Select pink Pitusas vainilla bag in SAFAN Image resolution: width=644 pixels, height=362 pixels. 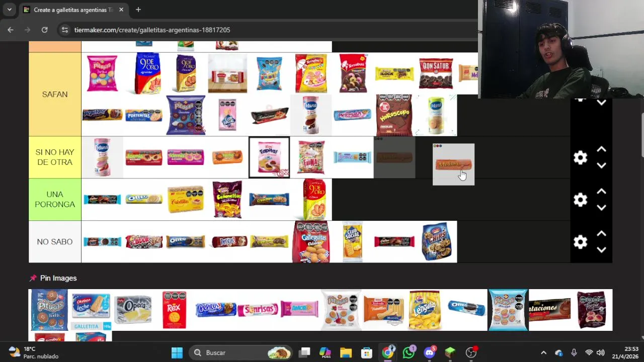point(102,73)
